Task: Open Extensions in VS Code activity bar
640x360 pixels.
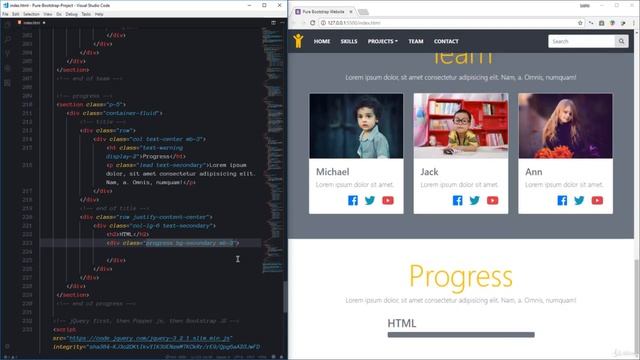Action: point(7,82)
